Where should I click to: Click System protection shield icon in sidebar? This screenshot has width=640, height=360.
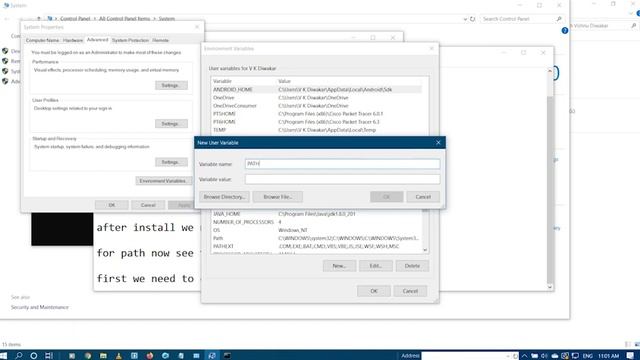click(x=5, y=71)
